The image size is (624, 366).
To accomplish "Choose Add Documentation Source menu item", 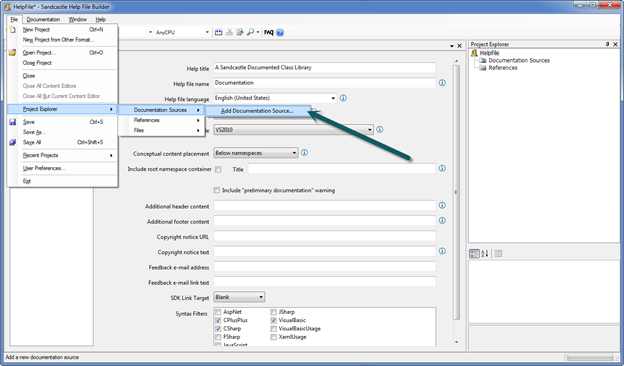I will pos(258,111).
